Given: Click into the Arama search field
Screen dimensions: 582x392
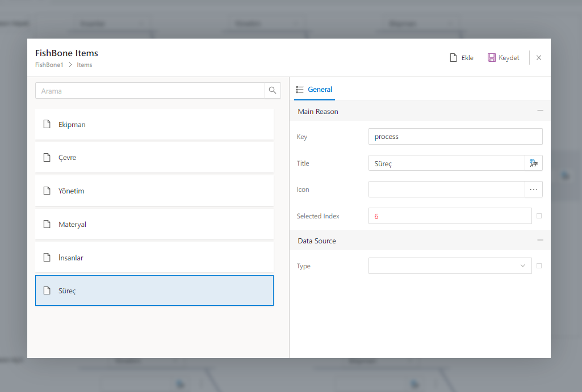Looking at the screenshot, I should (150, 91).
